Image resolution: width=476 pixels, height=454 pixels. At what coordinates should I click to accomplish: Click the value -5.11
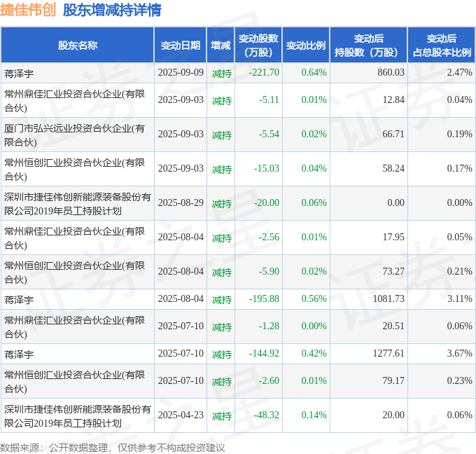click(x=269, y=99)
